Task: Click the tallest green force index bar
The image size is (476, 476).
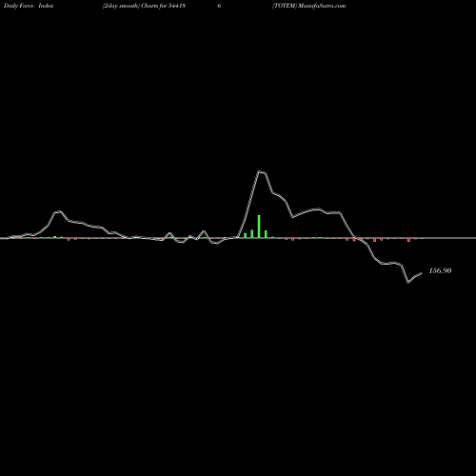Action: tap(259, 227)
